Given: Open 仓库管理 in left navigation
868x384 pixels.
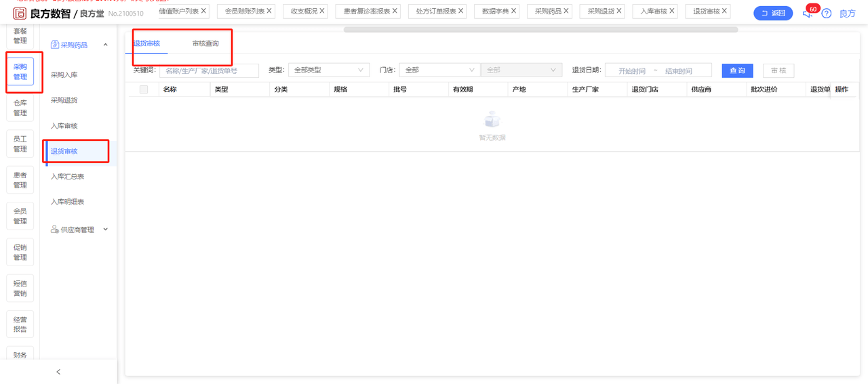Looking at the screenshot, I should click(20, 108).
